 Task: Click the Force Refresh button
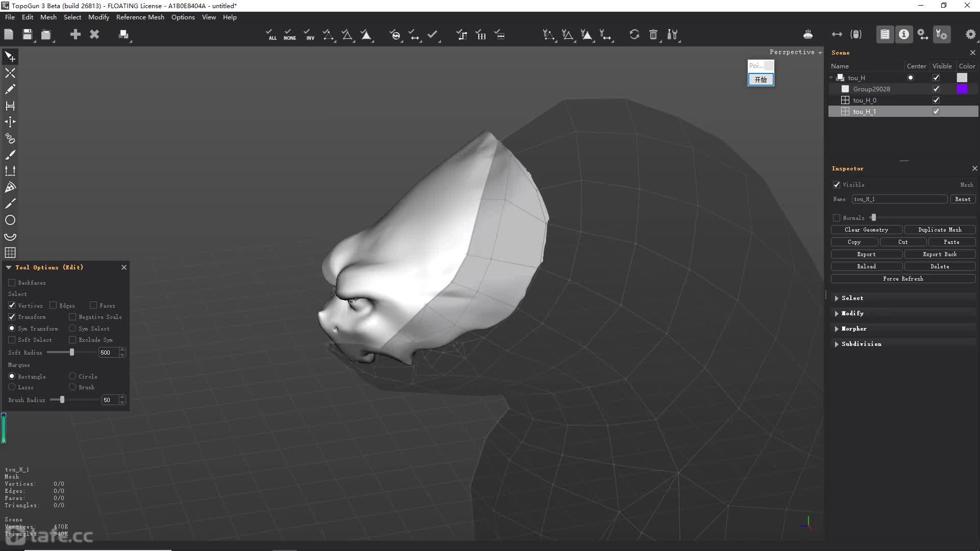click(x=903, y=279)
